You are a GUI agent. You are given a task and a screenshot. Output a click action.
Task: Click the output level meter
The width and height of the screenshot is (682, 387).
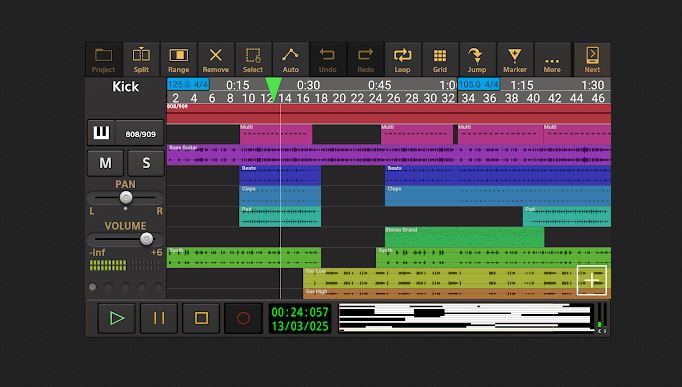602,318
